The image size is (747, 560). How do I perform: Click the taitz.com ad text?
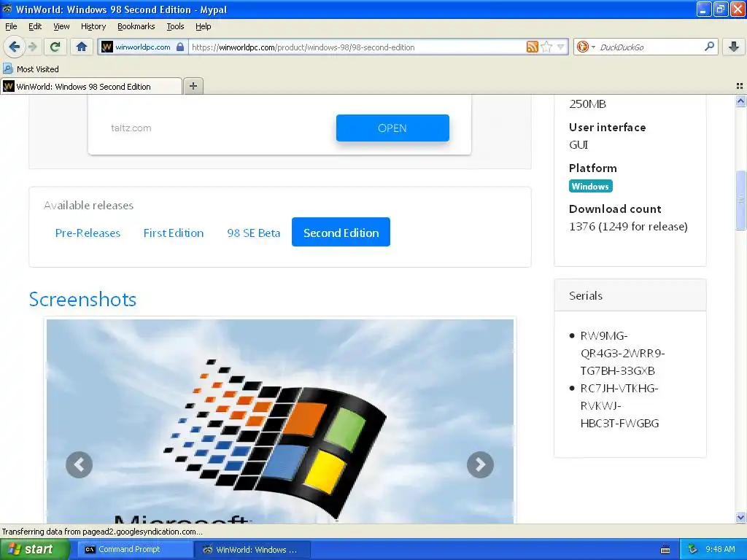(x=131, y=128)
